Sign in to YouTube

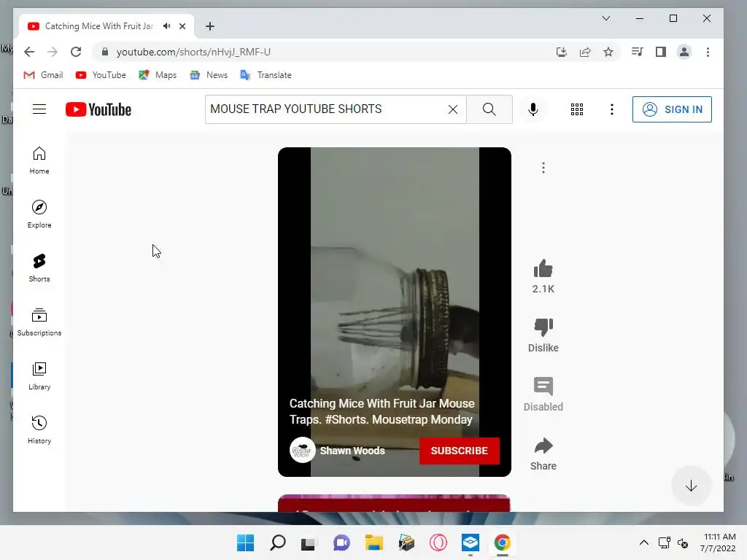click(x=672, y=109)
